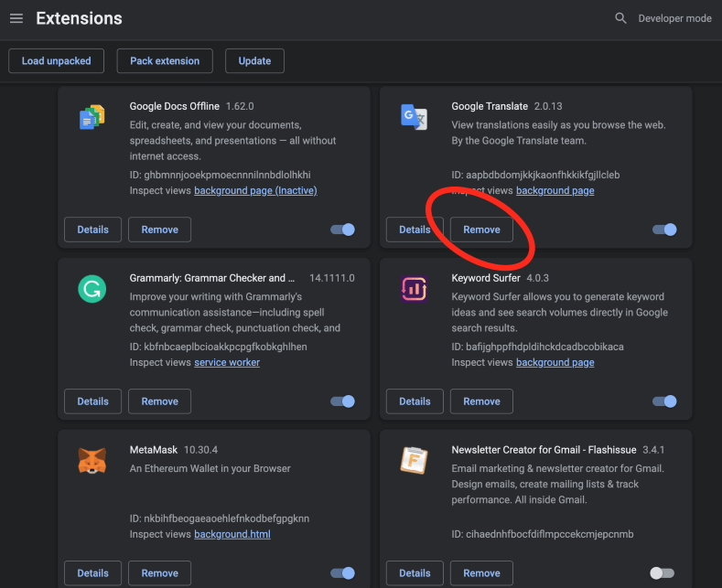
Task: Click the Google Docs Offline icon
Action: [x=92, y=117]
